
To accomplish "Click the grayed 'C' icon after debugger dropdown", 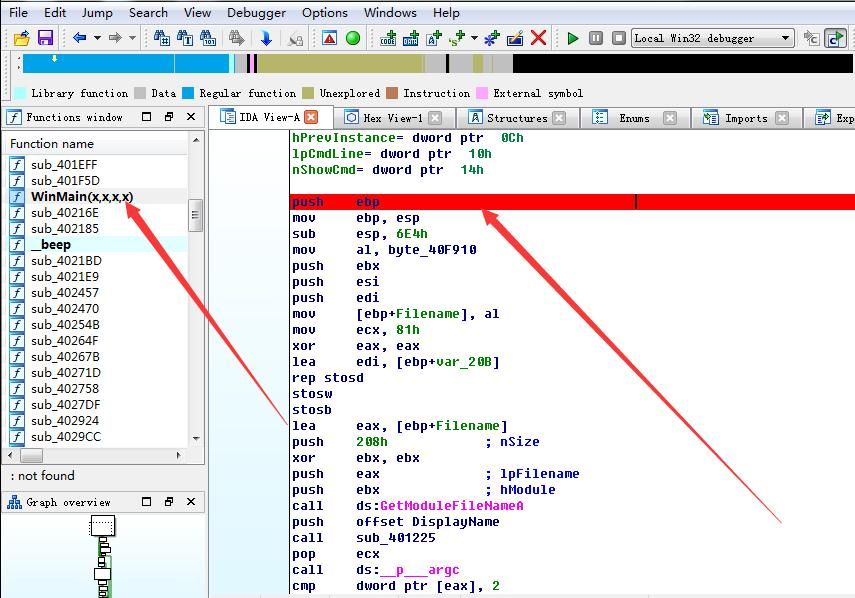I will [x=811, y=38].
